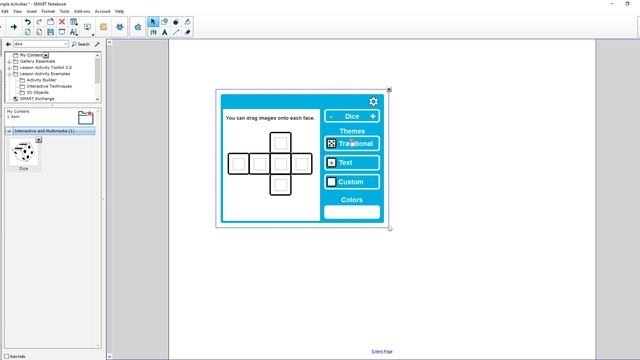Click the bottom face of dice net
640x360 pixels.
pyautogui.click(x=280, y=185)
